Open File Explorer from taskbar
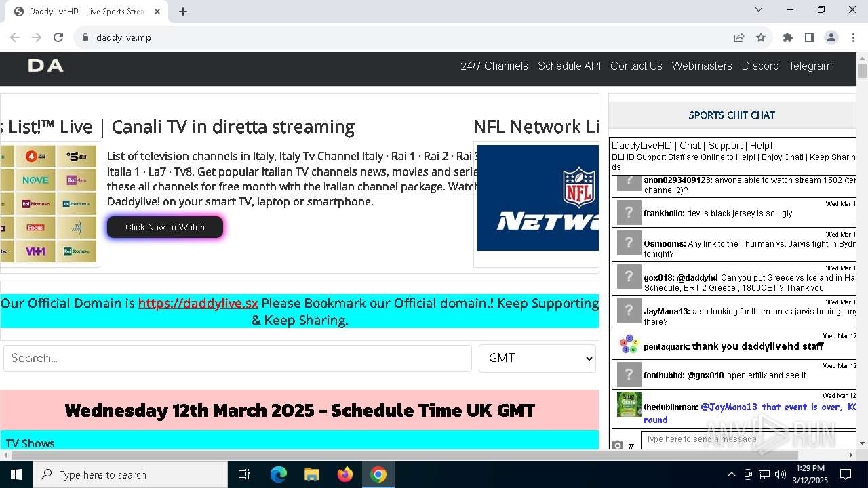The width and height of the screenshot is (868, 488). 311,474
